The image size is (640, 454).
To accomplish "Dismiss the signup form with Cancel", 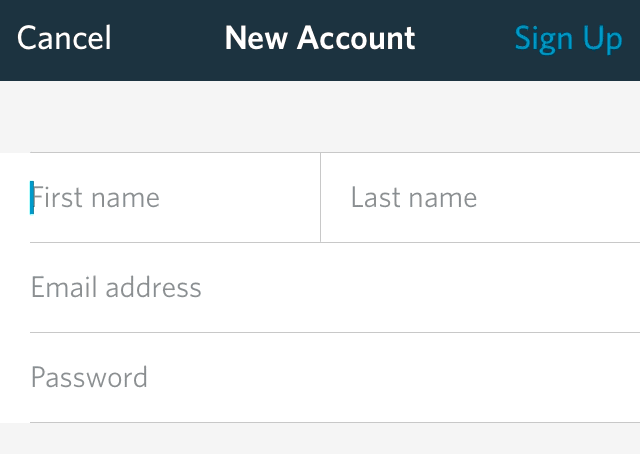I will pos(64,39).
